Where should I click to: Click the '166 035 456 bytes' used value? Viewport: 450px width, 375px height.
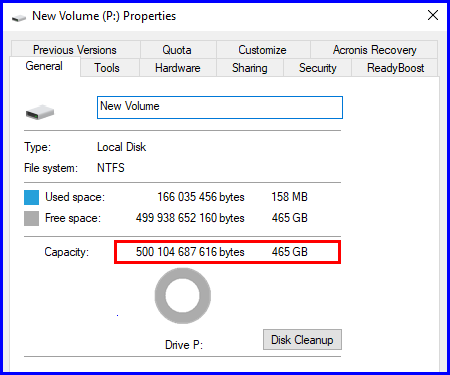coord(201,197)
